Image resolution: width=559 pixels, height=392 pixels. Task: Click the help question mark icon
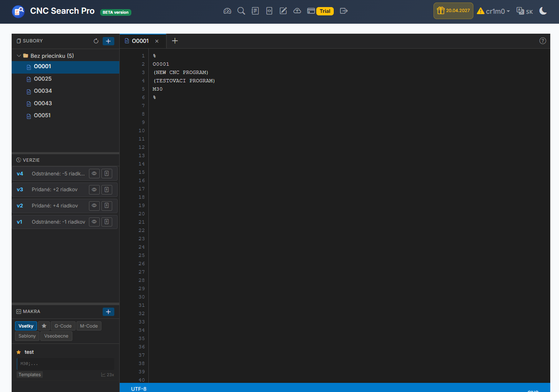[543, 41]
